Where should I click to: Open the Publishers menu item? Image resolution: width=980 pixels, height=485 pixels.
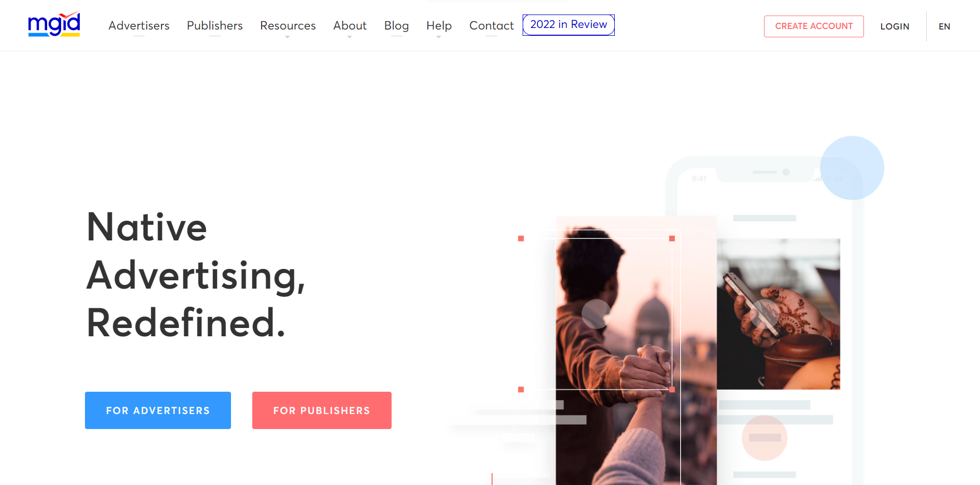tap(214, 25)
